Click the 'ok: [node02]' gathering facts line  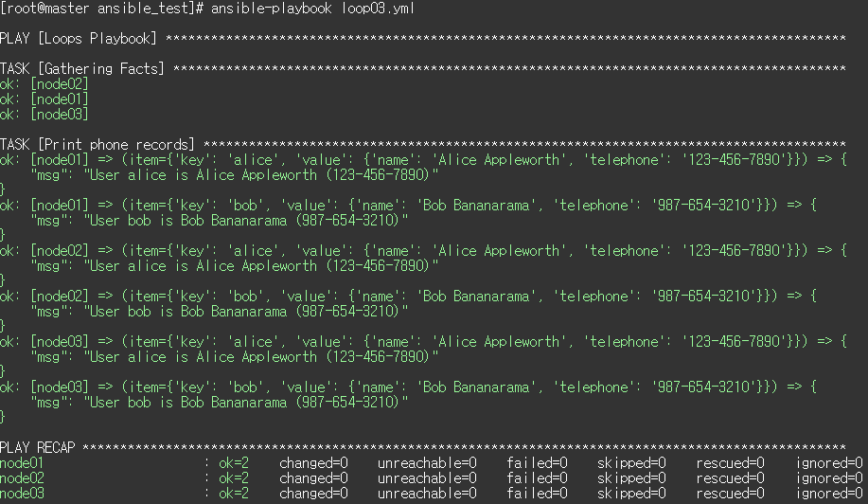[44, 83]
